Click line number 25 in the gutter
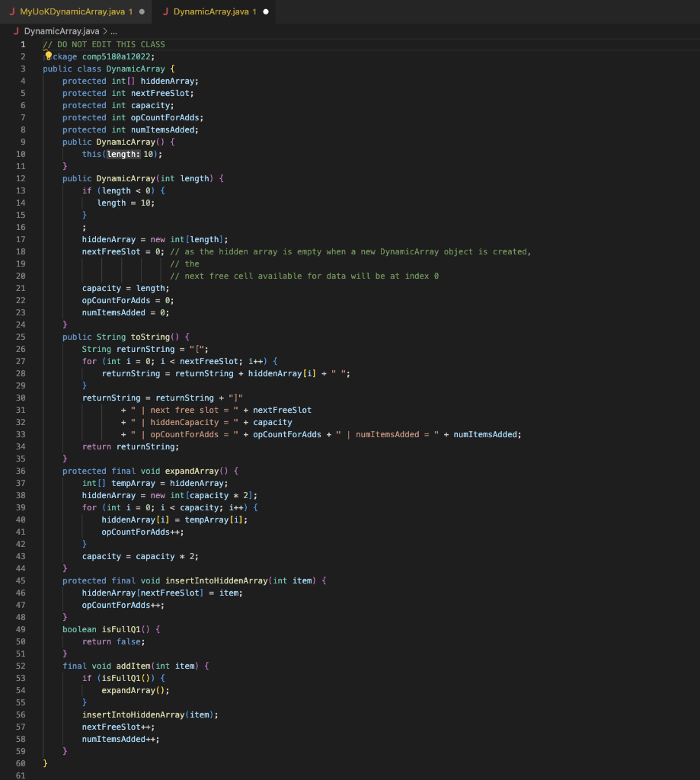This screenshot has width=700, height=780. pos(21,337)
